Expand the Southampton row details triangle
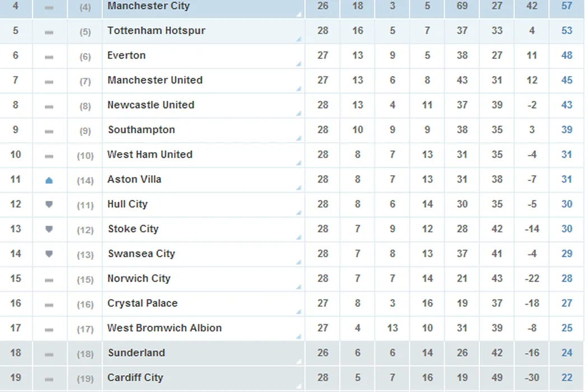This screenshot has height=392, width=588. [299, 138]
